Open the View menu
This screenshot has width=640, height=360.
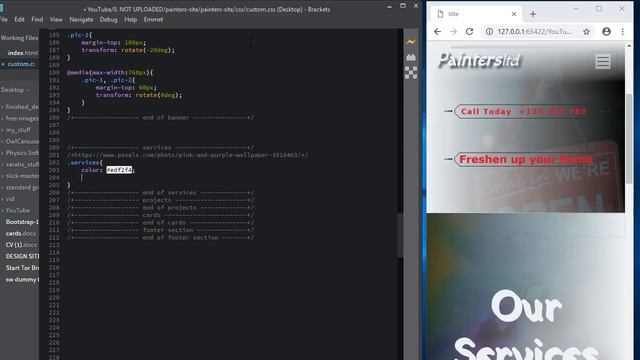tap(56, 19)
